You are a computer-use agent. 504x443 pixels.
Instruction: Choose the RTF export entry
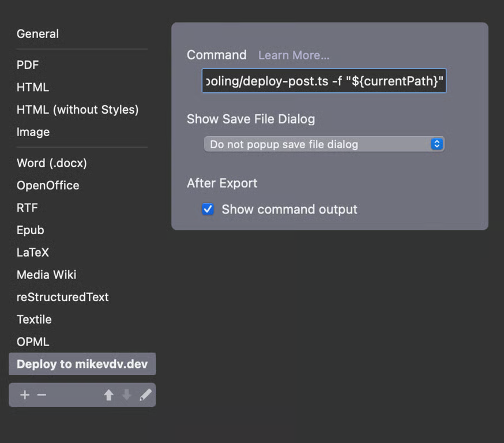point(27,208)
